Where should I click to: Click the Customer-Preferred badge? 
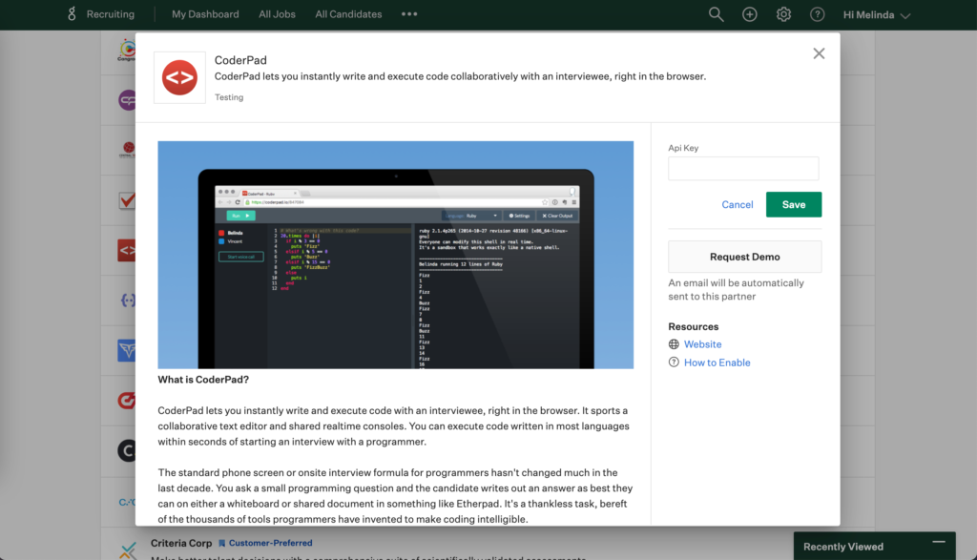[x=265, y=543]
